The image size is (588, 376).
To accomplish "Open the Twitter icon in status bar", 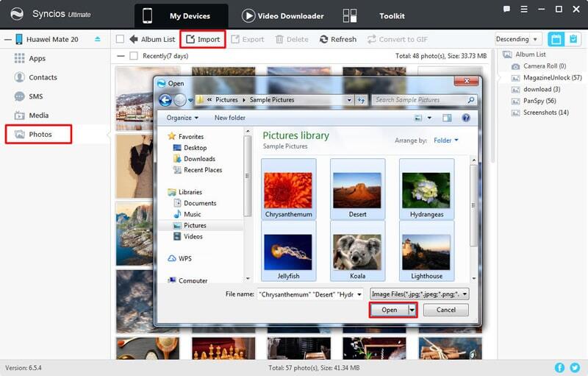I will click(574, 367).
